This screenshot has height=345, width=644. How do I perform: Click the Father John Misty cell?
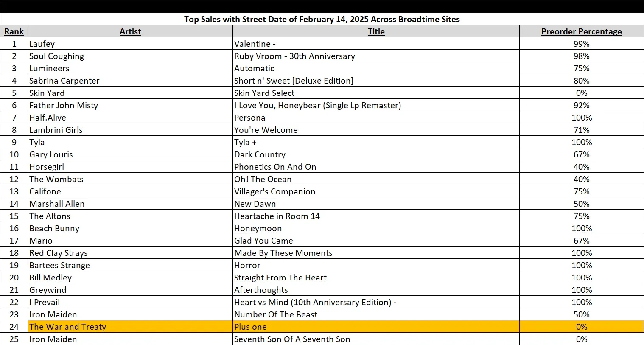pyautogui.click(x=130, y=105)
